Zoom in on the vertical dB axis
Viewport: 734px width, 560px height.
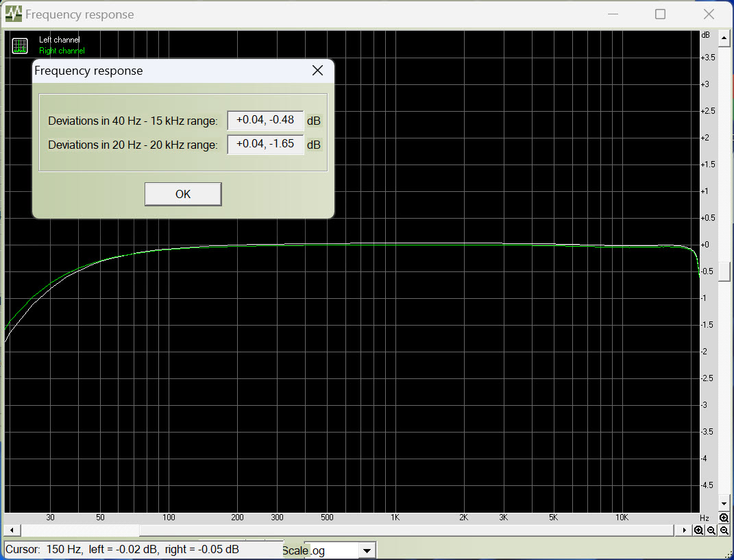pos(724,518)
